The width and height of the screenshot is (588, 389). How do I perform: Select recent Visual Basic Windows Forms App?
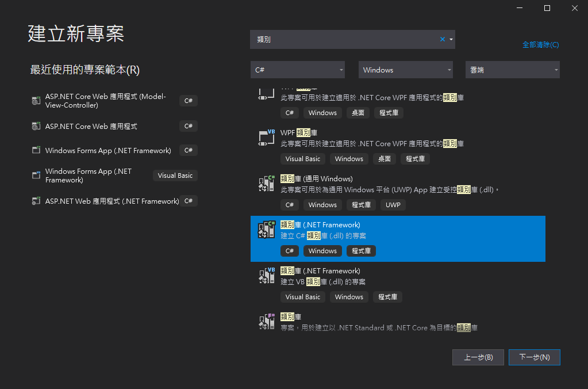(x=115, y=176)
